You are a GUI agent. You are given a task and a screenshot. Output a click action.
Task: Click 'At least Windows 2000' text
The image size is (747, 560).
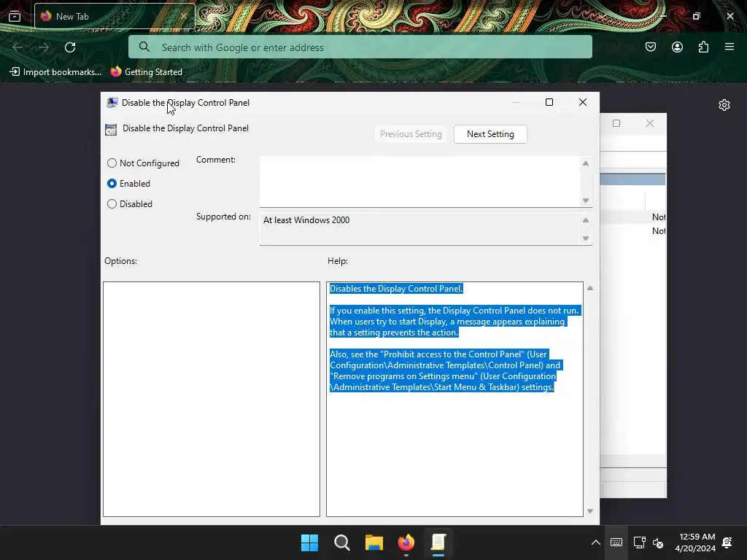pyautogui.click(x=306, y=220)
